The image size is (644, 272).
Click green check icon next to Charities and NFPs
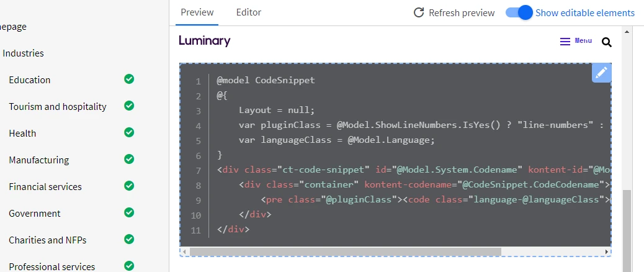pos(129,239)
